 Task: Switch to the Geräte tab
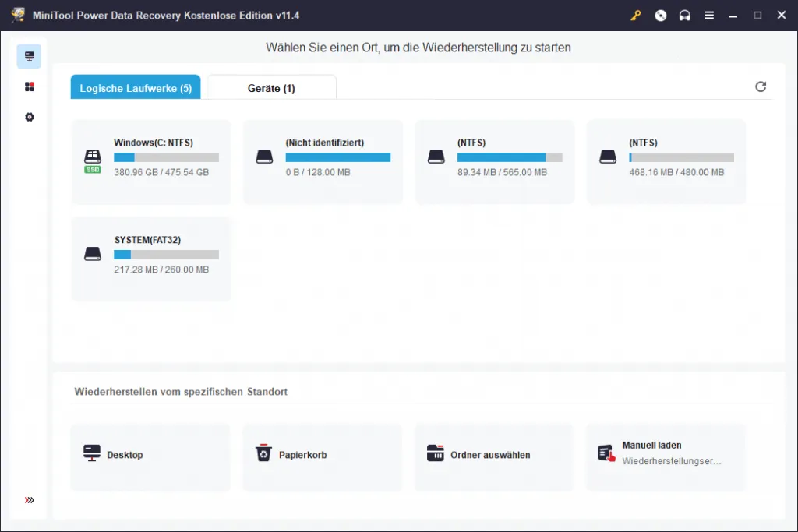[271, 88]
